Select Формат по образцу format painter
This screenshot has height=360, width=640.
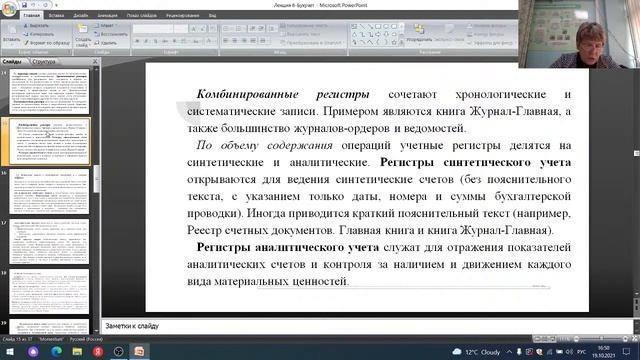click(x=46, y=43)
